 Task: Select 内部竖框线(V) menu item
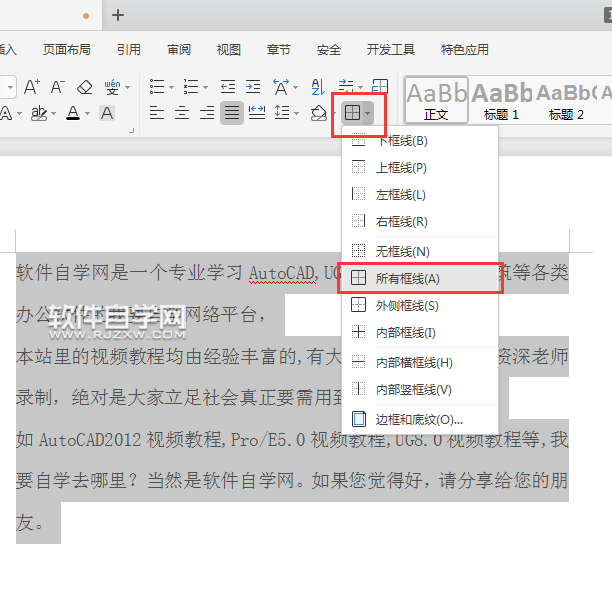(x=420, y=389)
